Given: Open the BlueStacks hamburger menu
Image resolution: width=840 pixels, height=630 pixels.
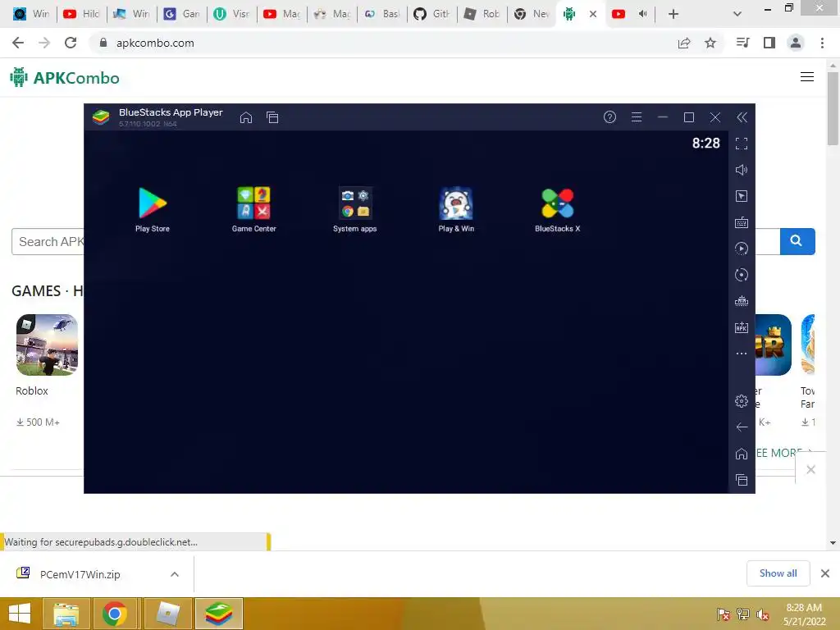Looking at the screenshot, I should click(637, 117).
